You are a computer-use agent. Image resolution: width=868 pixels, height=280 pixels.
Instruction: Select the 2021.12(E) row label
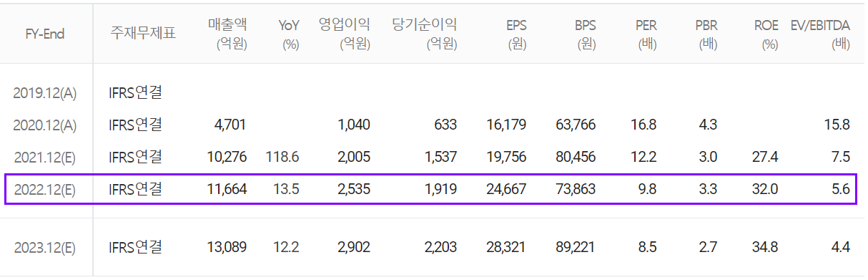pos(44,157)
